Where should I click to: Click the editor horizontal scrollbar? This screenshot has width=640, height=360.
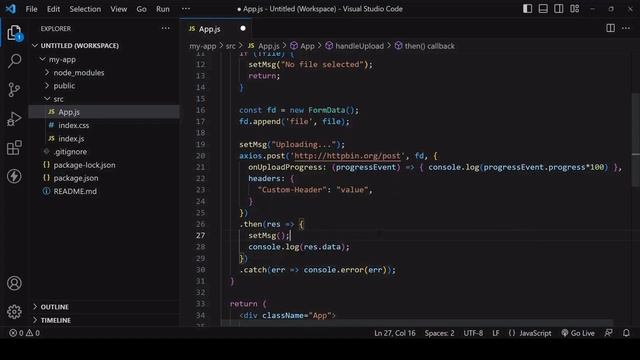point(416,323)
